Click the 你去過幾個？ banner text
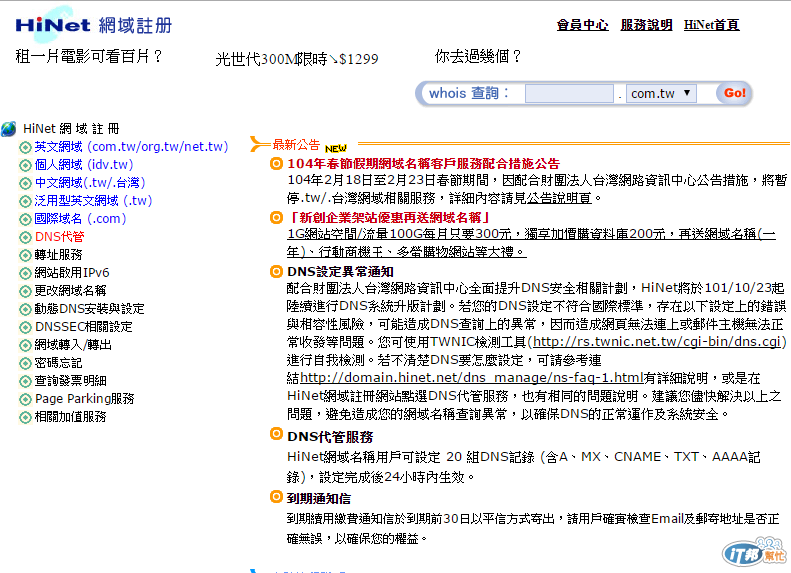 point(478,56)
